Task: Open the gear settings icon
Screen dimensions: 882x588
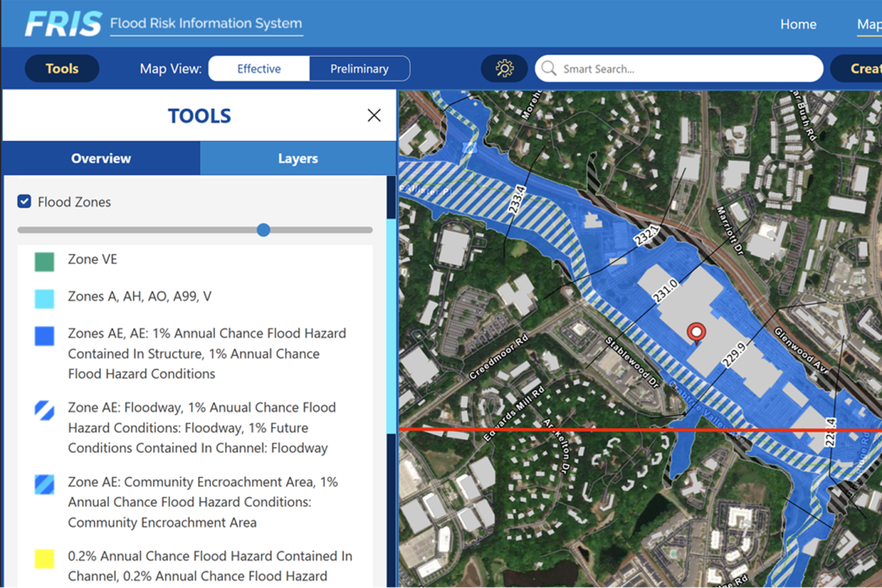Action: tap(504, 69)
